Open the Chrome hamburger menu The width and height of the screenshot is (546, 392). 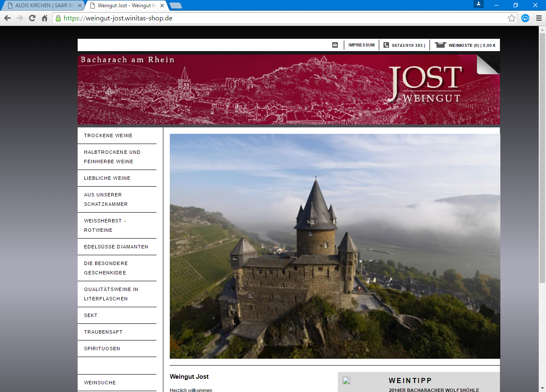[539, 18]
